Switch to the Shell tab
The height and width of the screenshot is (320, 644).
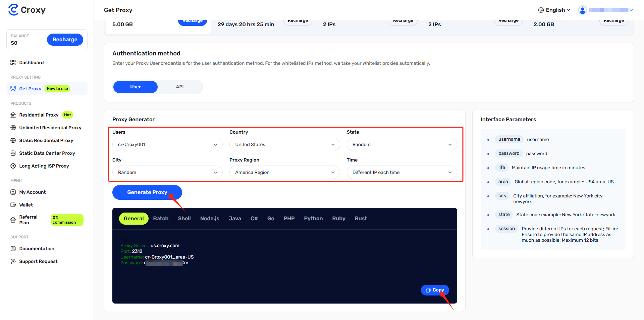tap(184, 219)
